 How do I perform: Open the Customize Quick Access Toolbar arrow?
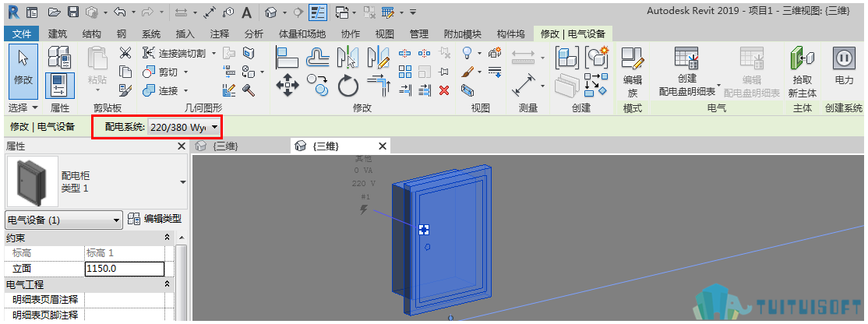click(414, 12)
